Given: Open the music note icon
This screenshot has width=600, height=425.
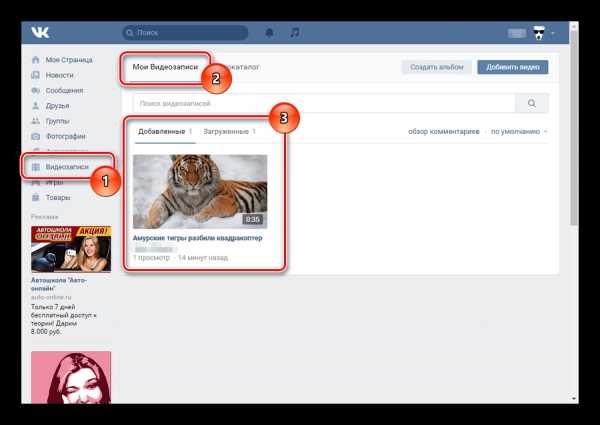Looking at the screenshot, I should pyautogui.click(x=295, y=33).
